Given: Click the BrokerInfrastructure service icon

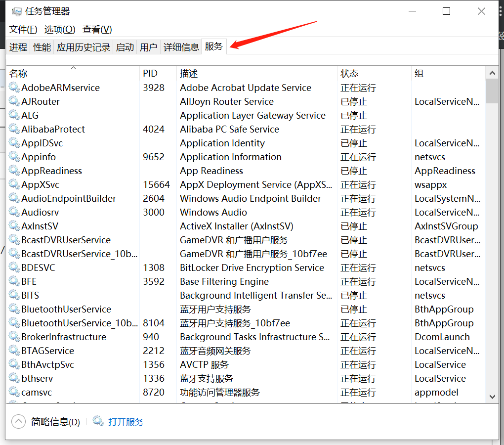Looking at the screenshot, I should (x=14, y=337).
